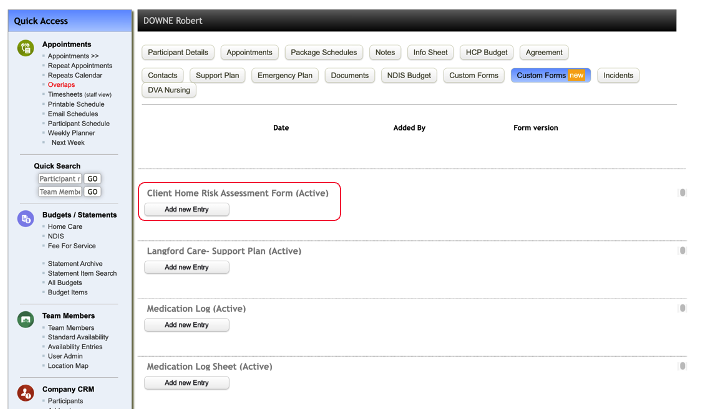
Task: Open the Incidents tab
Action: click(618, 75)
